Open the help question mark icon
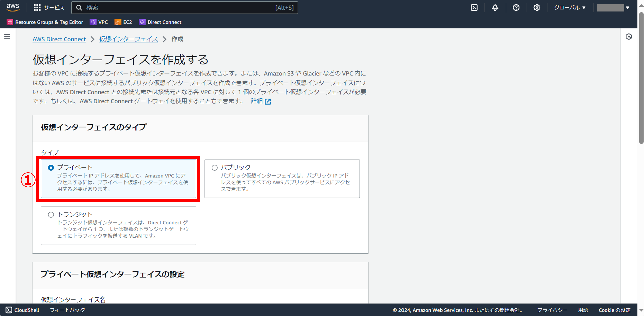The height and width of the screenshot is (316, 644). [x=516, y=8]
